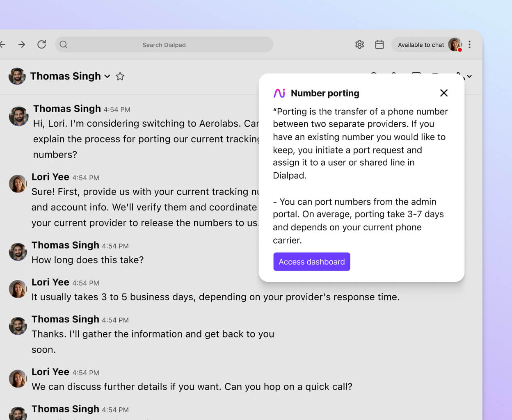Click inside the Search Dialpad field

164,45
